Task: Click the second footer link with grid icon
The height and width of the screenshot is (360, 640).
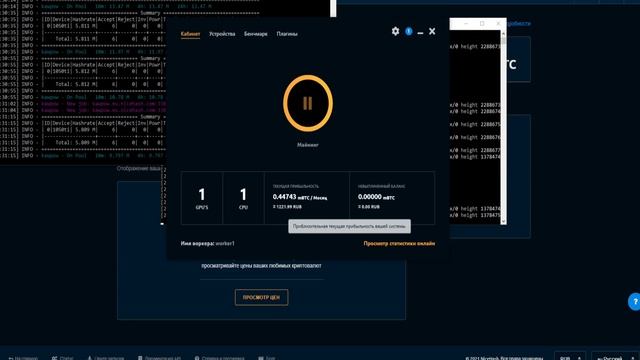Action: coord(62,358)
